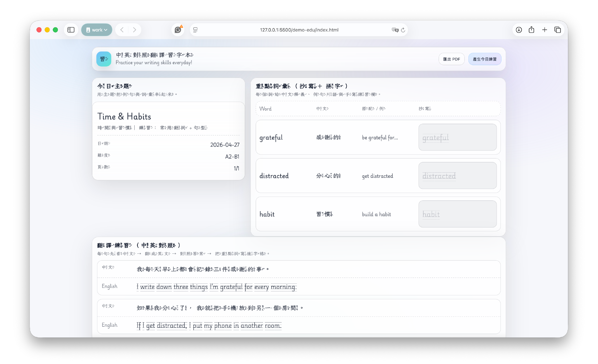
Task: Click the translate page icon
Action: tap(395, 30)
